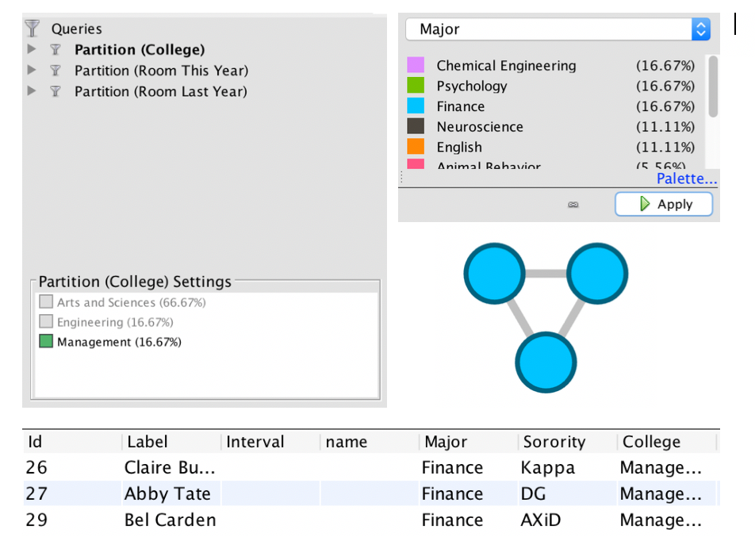Screen dimensions: 755x560
Task: Expand the Partition (College) query
Action: pyautogui.click(x=32, y=49)
